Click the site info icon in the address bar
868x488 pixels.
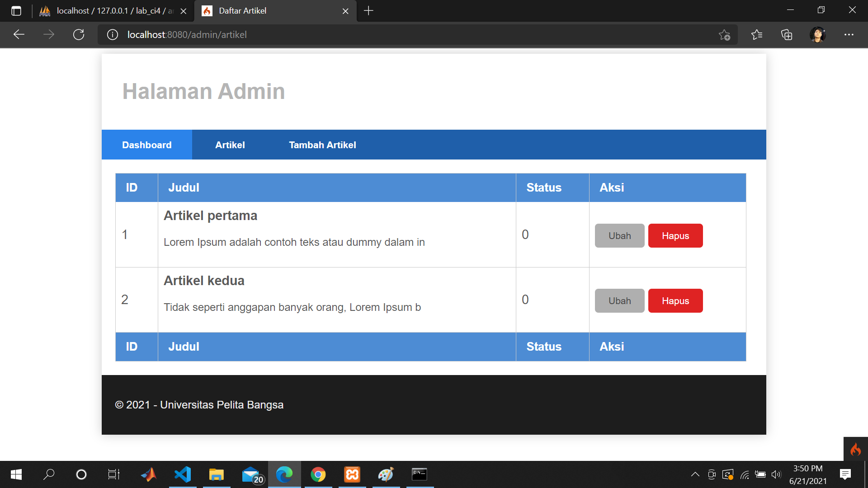coord(112,34)
